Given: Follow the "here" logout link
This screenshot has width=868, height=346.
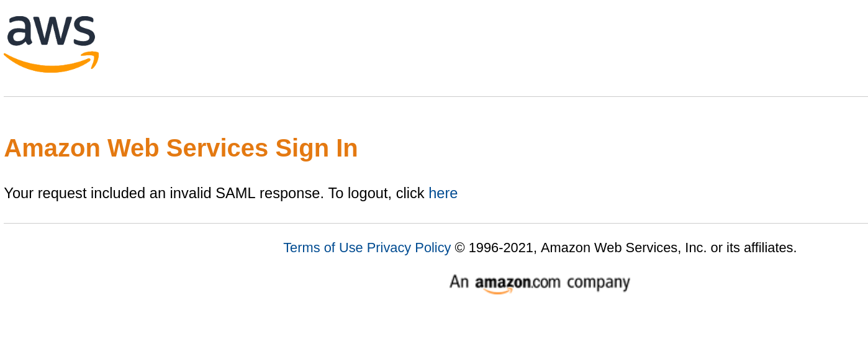Looking at the screenshot, I should click(443, 193).
